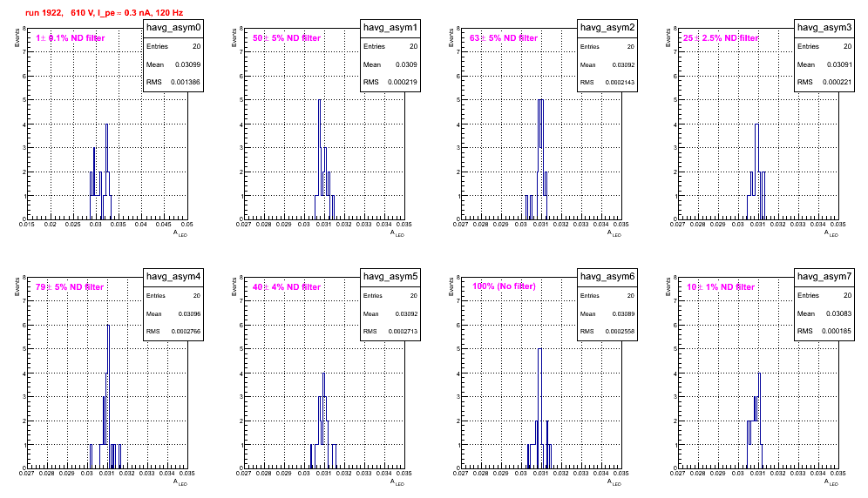Select the havg_asym7 stats box title
The image size is (868, 498).
824,277
